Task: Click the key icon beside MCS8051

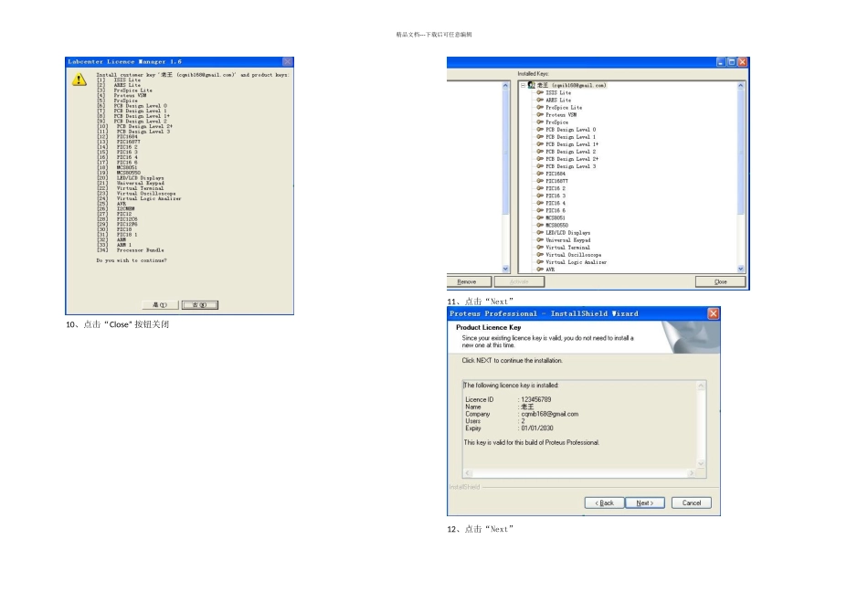Action: [x=540, y=218]
